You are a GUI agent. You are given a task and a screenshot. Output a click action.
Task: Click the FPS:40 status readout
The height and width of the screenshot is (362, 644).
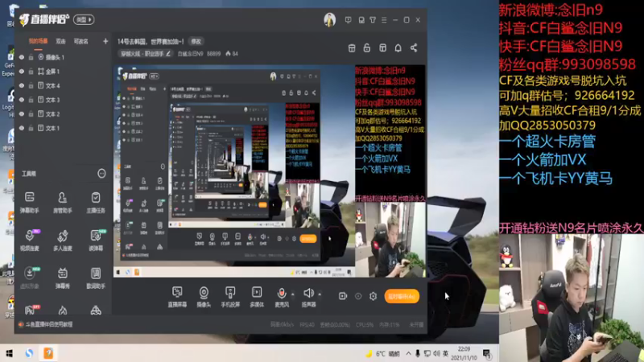click(x=308, y=325)
